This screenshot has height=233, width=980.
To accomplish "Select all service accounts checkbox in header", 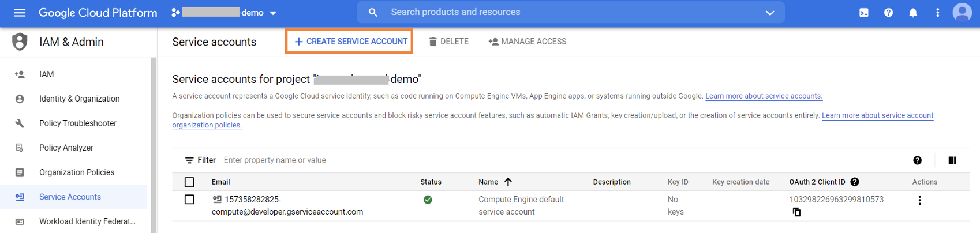I will (x=189, y=182).
